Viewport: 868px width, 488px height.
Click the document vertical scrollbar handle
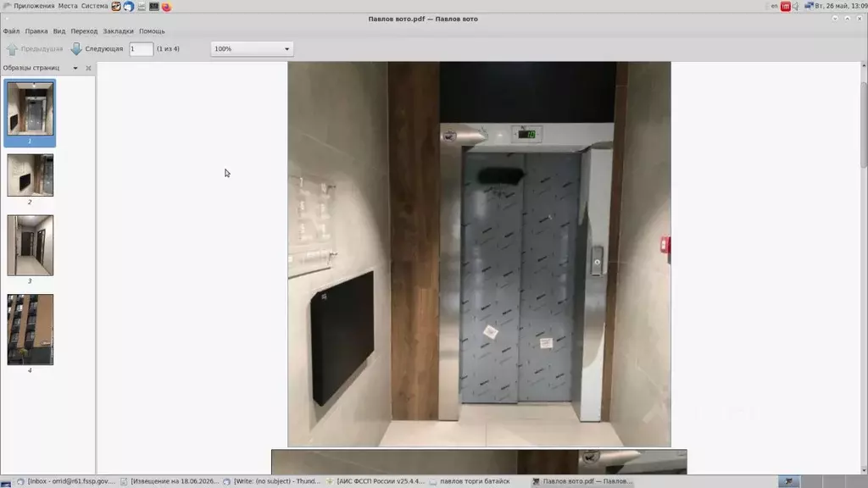click(x=864, y=124)
